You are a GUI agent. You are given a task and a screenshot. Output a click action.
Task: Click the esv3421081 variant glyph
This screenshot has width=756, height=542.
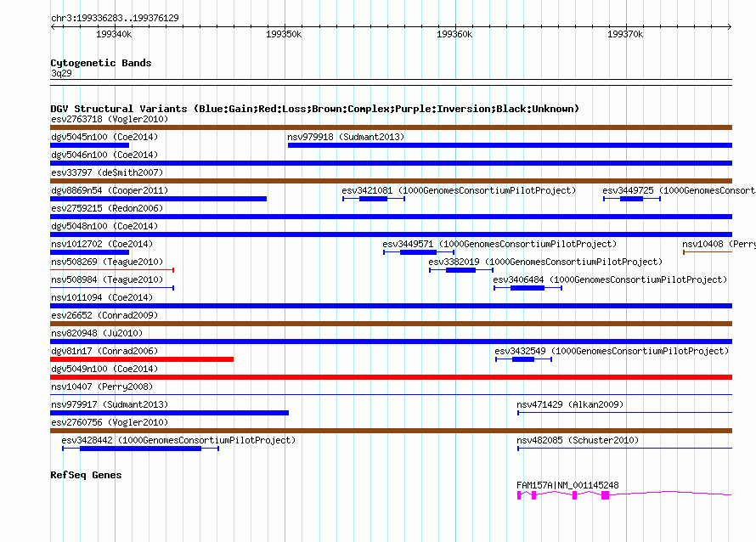[x=374, y=199]
